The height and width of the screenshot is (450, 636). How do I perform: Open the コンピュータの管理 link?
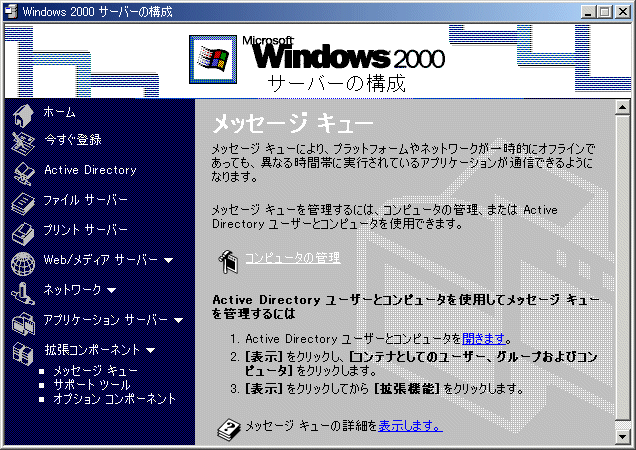(x=293, y=258)
